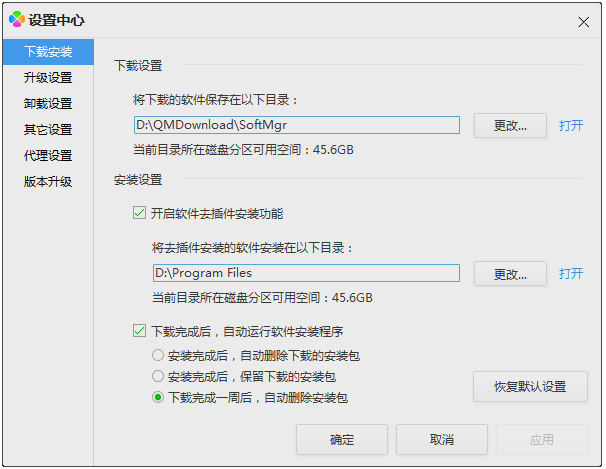The width and height of the screenshot is (606, 469).
Task: Choose 安装完成后，保留下载的安装包 radio option
Action: coord(157,376)
